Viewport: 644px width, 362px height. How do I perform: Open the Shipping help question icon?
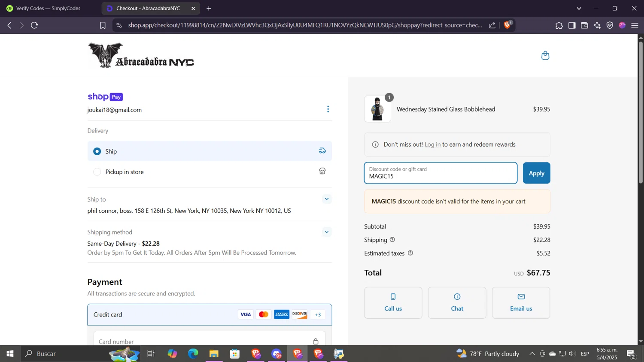(x=392, y=239)
